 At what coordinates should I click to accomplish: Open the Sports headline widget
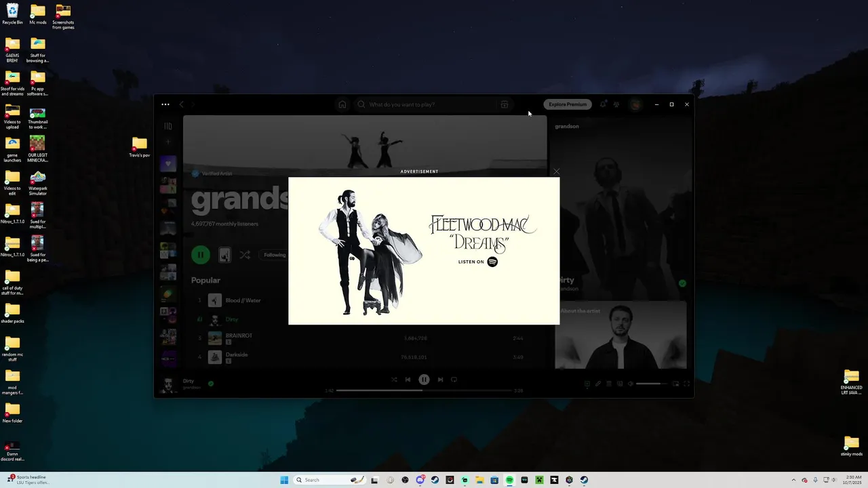coord(27,480)
